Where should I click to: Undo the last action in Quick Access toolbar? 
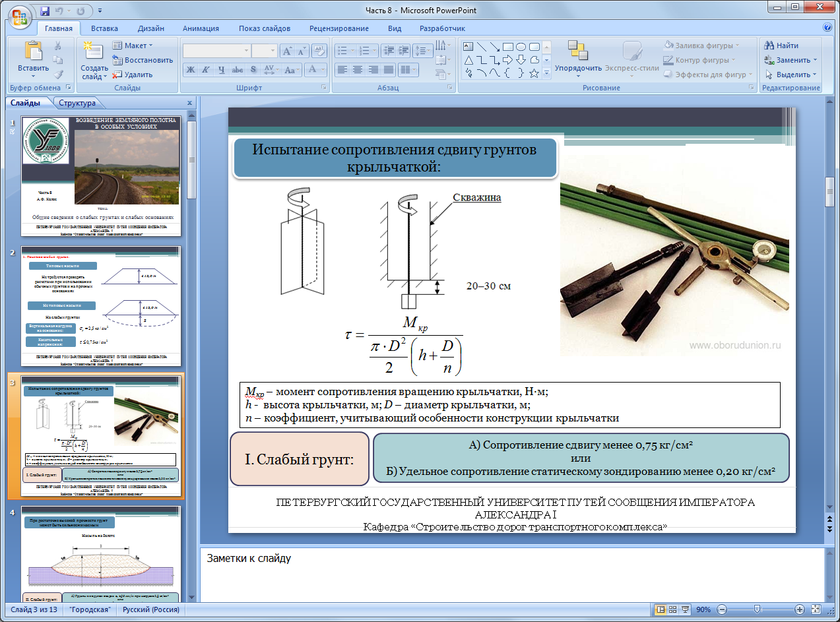click(x=61, y=11)
